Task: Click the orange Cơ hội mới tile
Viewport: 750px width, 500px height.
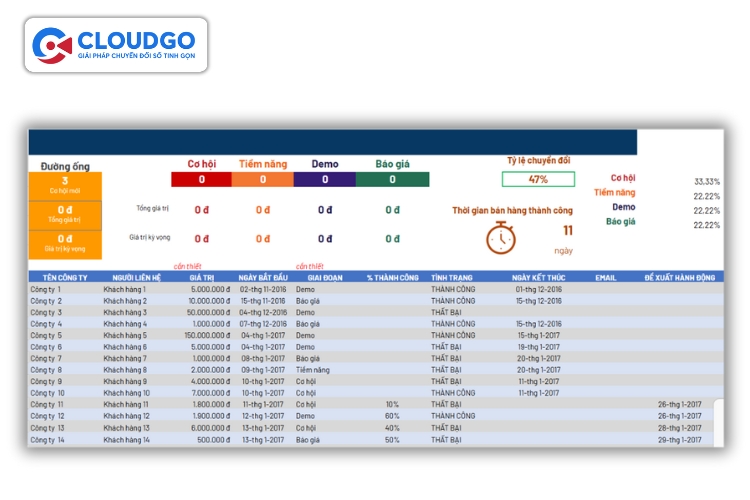Action: pos(65,185)
